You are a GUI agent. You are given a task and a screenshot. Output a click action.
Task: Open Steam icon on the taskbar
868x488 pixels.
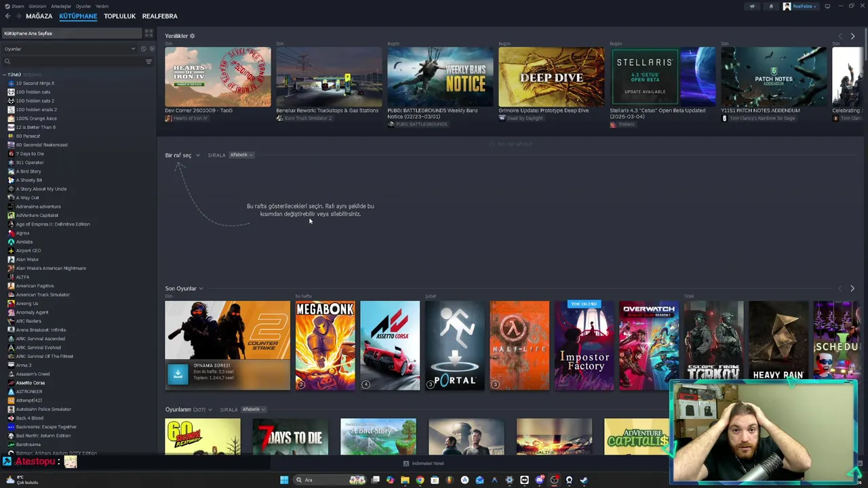(x=584, y=480)
